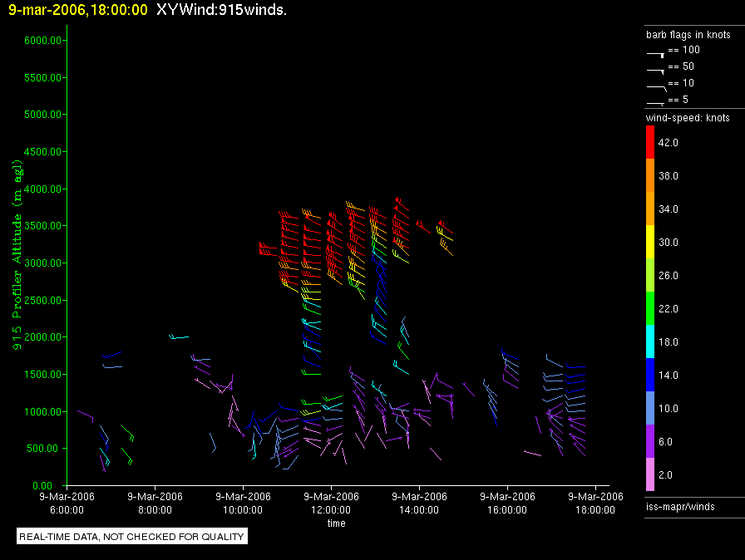Click the 'time' x-axis label

point(337,523)
